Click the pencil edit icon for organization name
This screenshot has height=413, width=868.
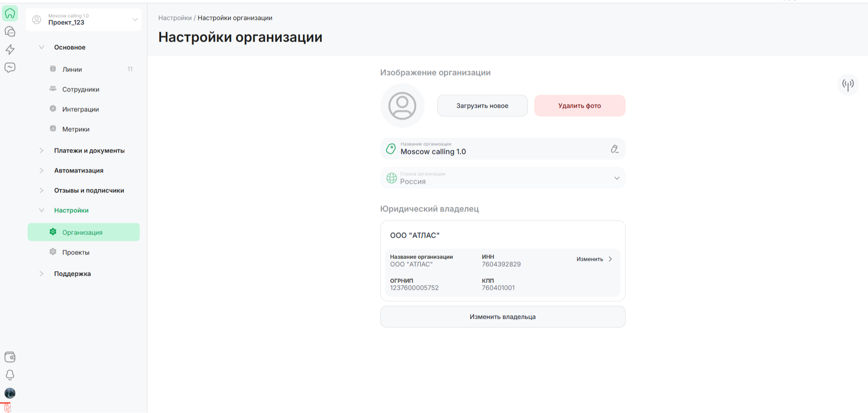[614, 149]
